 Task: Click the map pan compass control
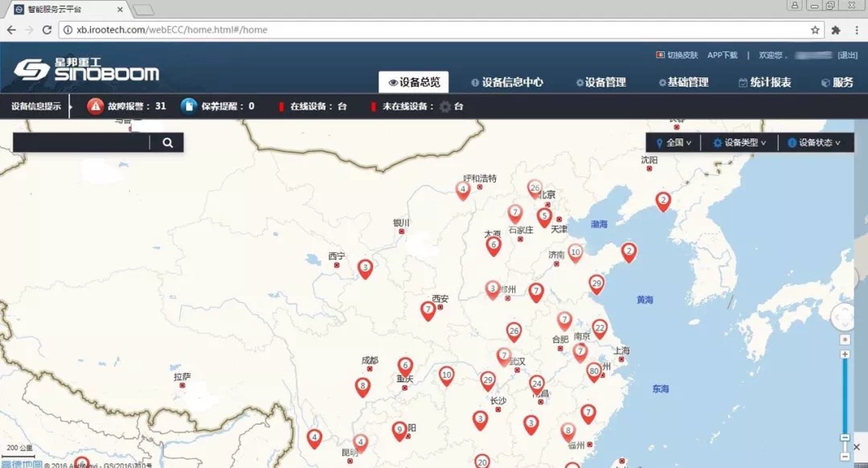pos(844,317)
